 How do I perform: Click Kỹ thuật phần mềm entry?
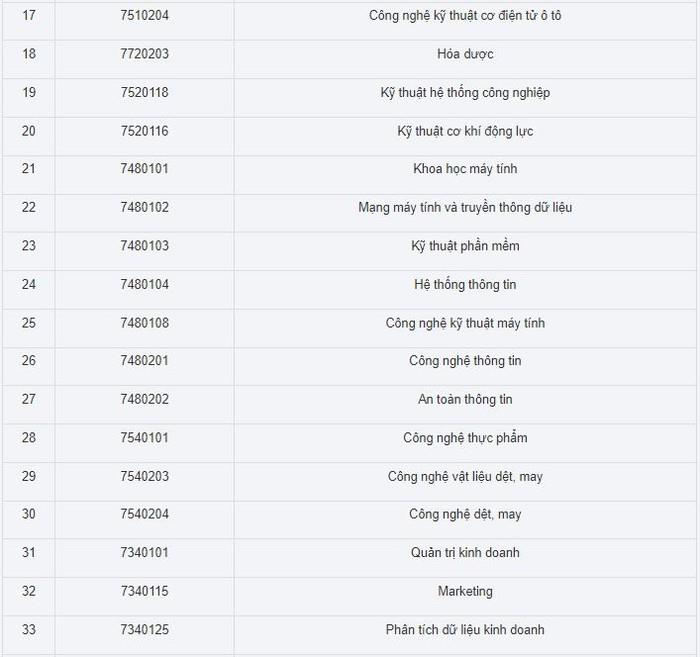point(465,246)
